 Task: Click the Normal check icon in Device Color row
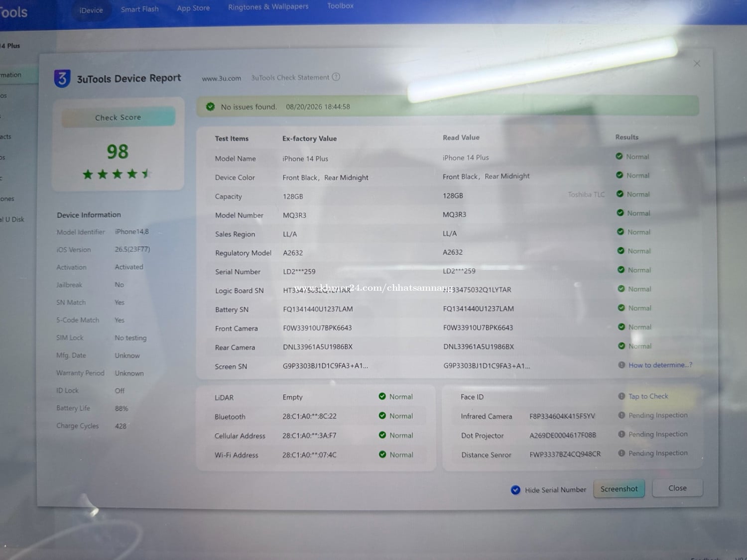(x=620, y=175)
